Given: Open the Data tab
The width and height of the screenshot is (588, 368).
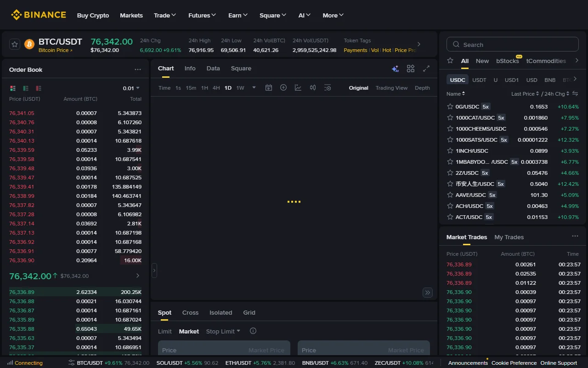Looking at the screenshot, I should point(213,69).
